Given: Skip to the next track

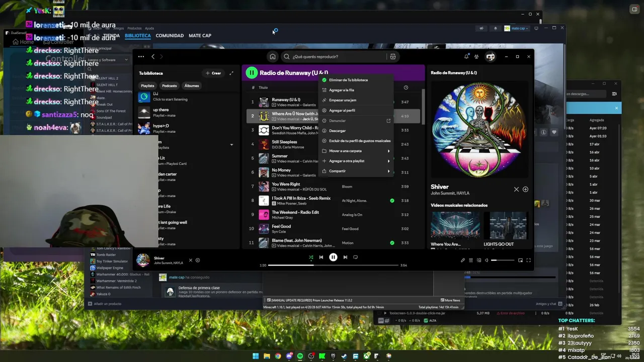Looking at the screenshot, I should 345,257.
